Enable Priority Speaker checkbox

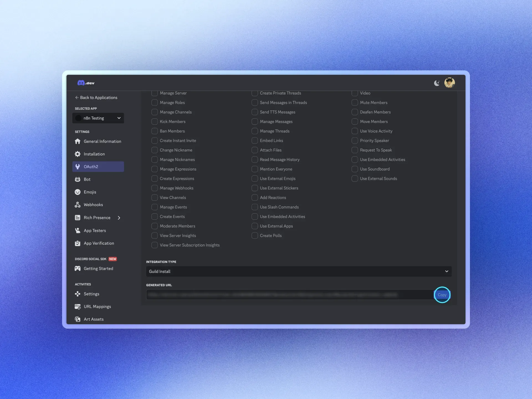click(x=355, y=140)
